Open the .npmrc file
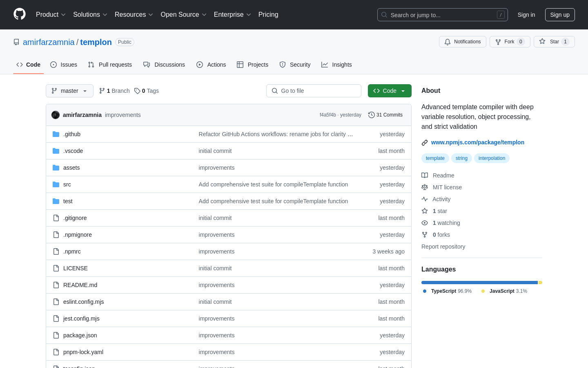 pos(72,251)
